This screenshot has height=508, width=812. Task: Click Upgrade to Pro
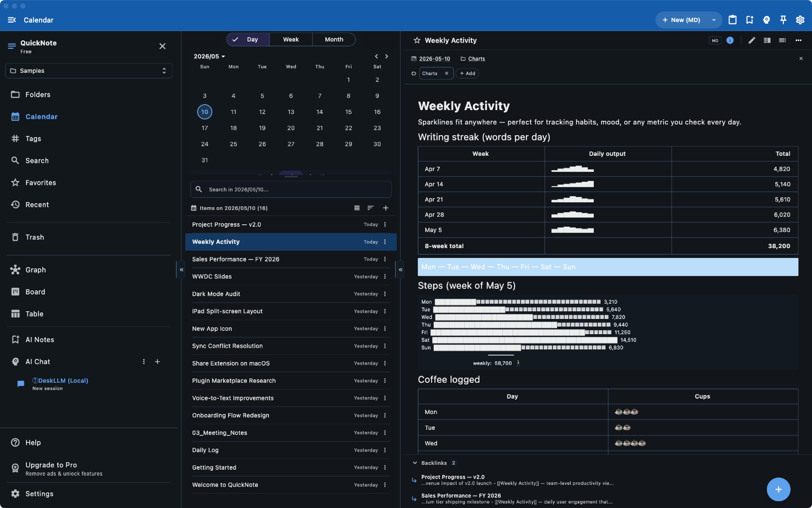tap(89, 469)
